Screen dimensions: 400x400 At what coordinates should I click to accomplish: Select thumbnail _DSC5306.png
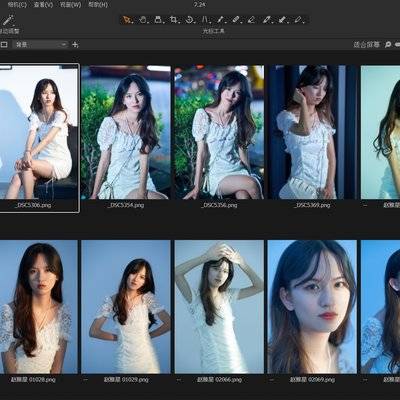tap(39, 132)
